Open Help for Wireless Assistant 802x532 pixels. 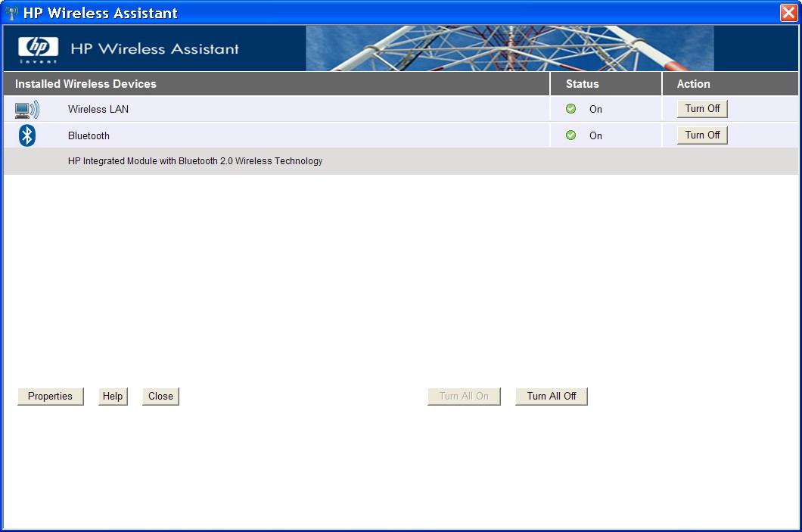click(113, 397)
